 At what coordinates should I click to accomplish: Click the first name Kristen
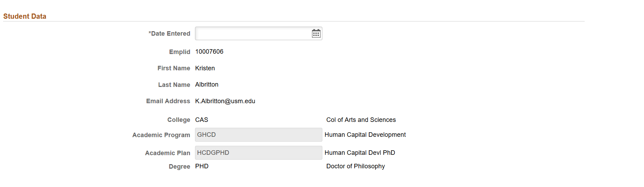[205, 68]
